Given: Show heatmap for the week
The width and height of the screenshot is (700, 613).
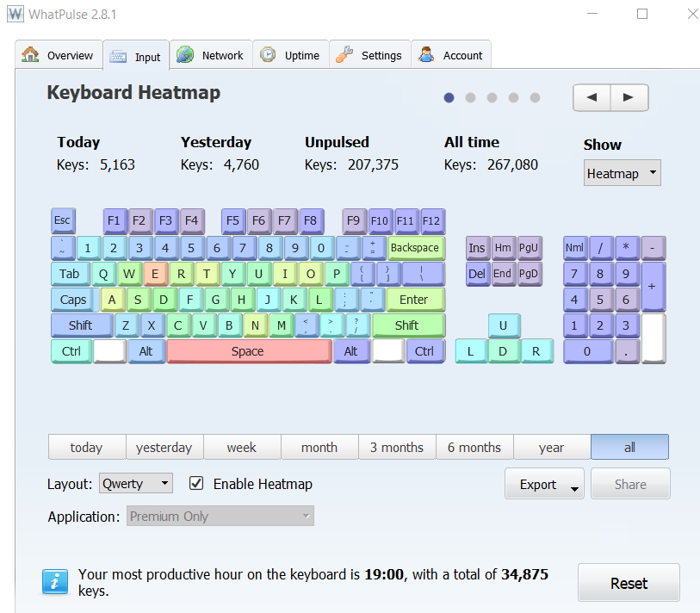Looking at the screenshot, I should pyautogui.click(x=242, y=447).
